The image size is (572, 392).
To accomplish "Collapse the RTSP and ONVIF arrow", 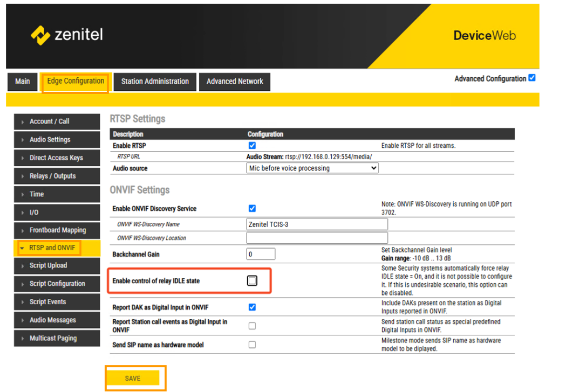I will pyautogui.click(x=22, y=249).
